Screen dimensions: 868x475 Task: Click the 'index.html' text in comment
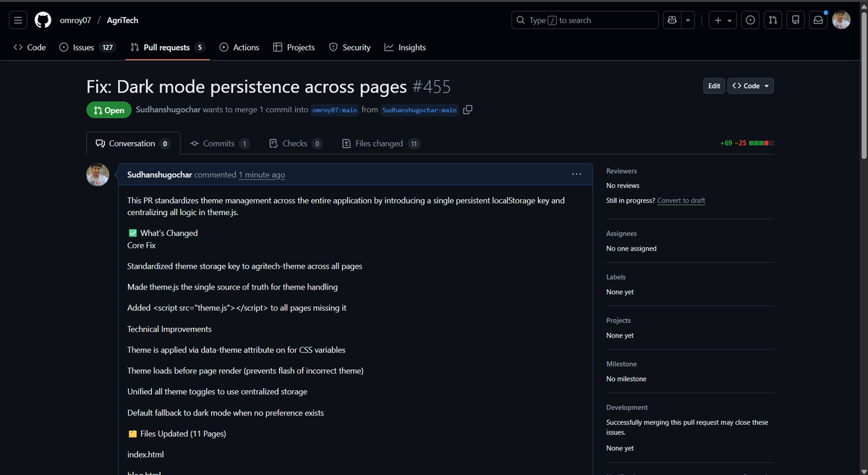(145, 455)
